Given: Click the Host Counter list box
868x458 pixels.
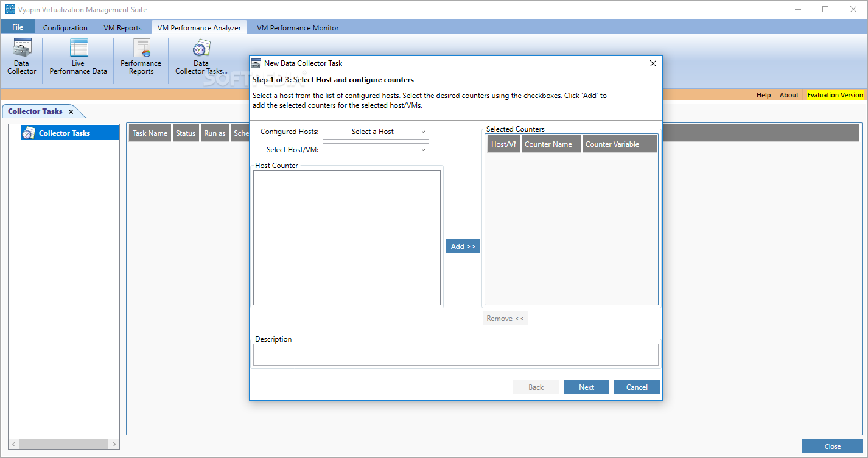Looking at the screenshot, I should [347, 238].
